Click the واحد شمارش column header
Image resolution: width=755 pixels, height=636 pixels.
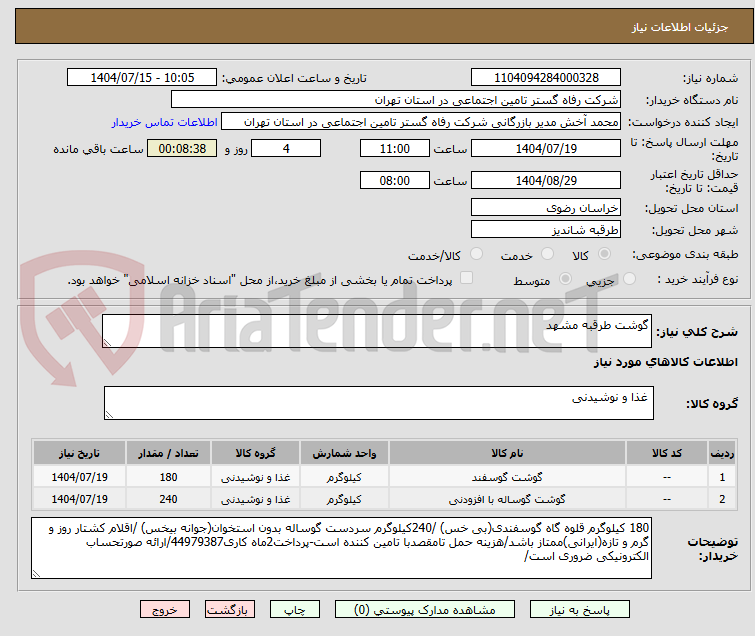[x=344, y=453]
